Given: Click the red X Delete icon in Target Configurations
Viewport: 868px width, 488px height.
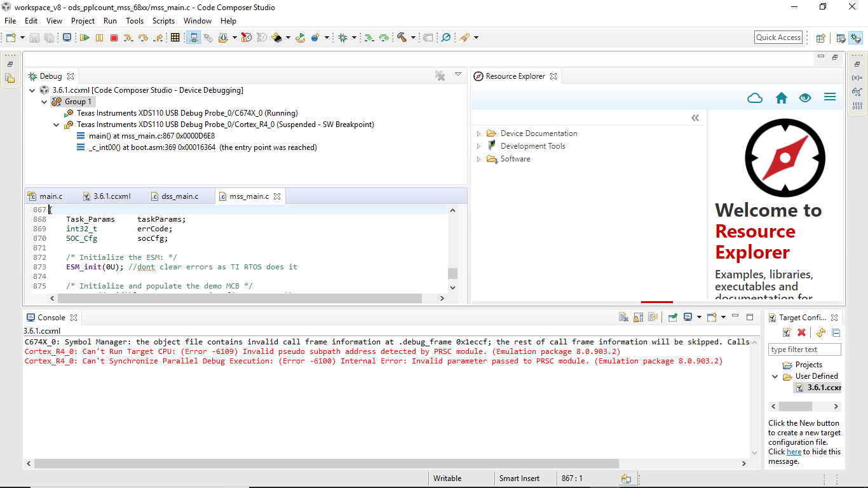Looking at the screenshot, I should coord(802,332).
